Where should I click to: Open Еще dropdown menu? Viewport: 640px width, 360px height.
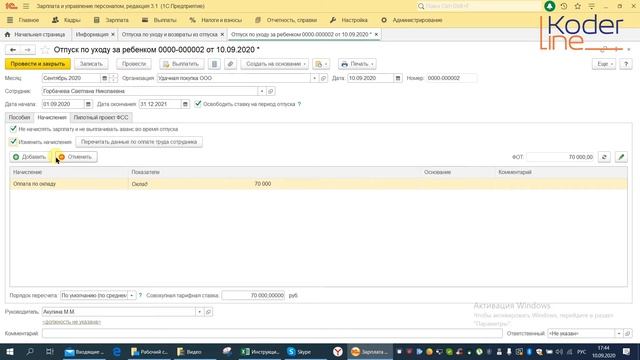(x=604, y=64)
